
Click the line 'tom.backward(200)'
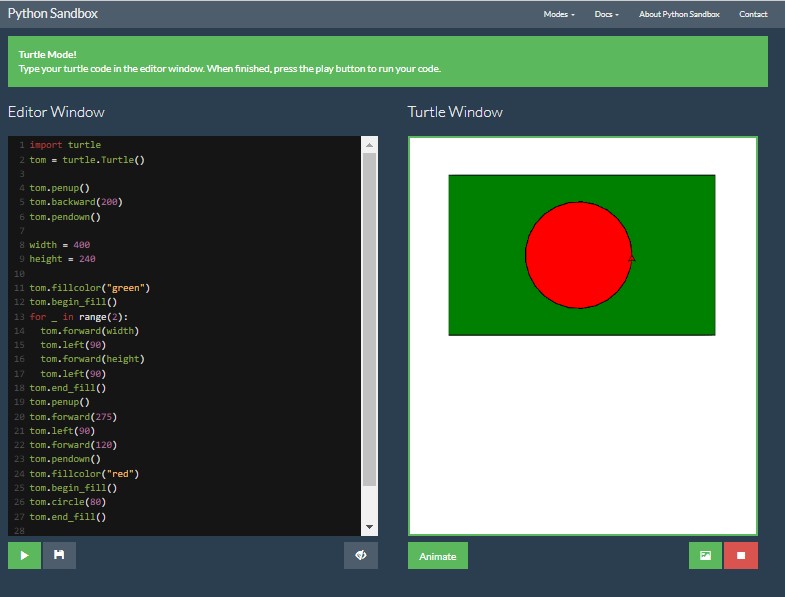(x=76, y=202)
